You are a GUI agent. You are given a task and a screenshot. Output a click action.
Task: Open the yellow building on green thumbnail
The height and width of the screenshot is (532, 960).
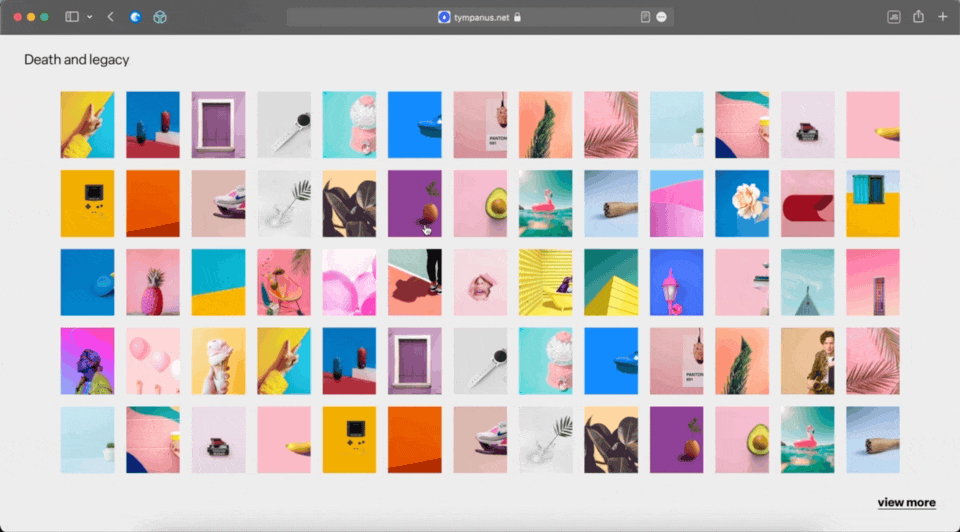[x=611, y=282]
